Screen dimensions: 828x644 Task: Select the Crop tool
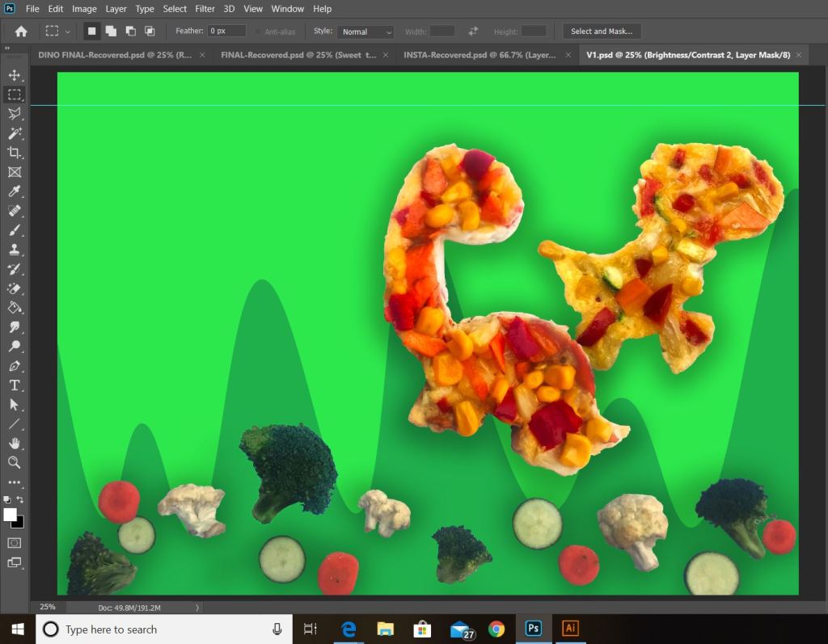[x=14, y=153]
